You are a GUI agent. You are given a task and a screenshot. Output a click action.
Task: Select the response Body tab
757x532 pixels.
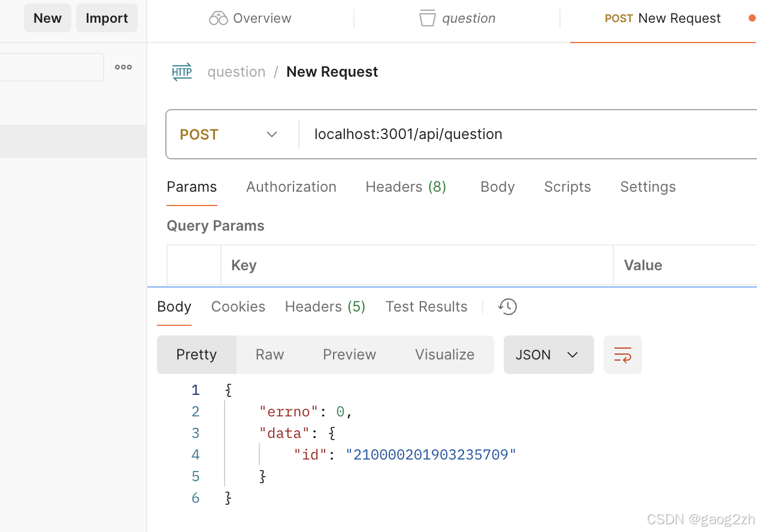pyautogui.click(x=174, y=307)
